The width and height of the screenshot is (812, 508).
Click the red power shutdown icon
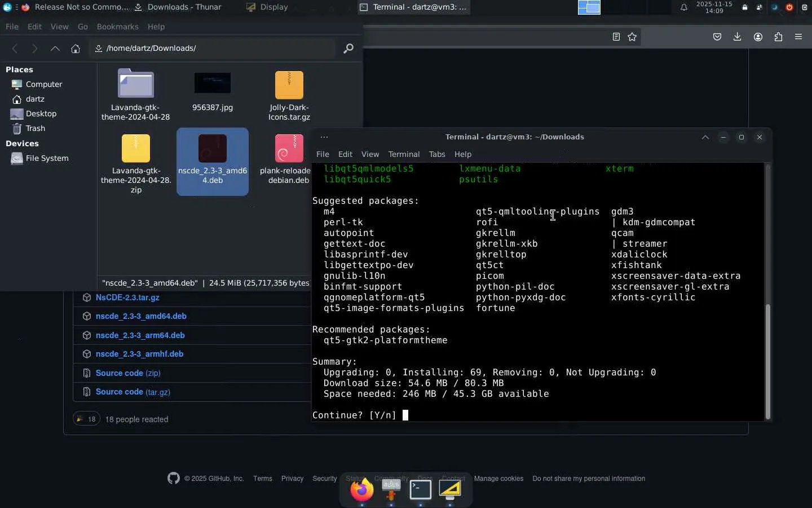(x=789, y=7)
